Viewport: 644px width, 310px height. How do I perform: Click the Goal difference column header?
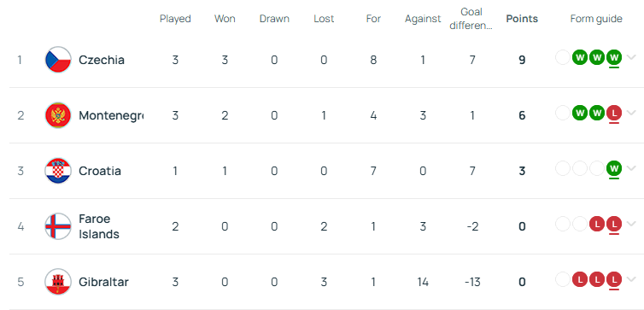click(471, 19)
